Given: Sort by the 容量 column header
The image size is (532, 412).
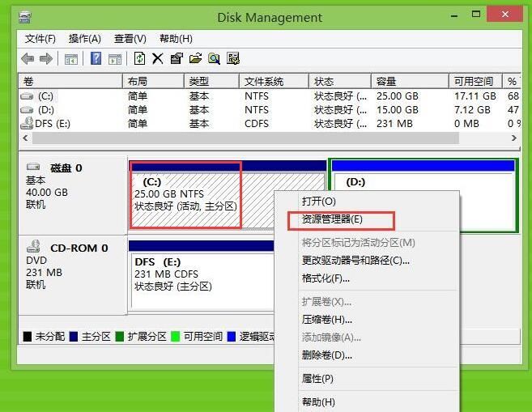Looking at the screenshot, I should tap(410, 82).
